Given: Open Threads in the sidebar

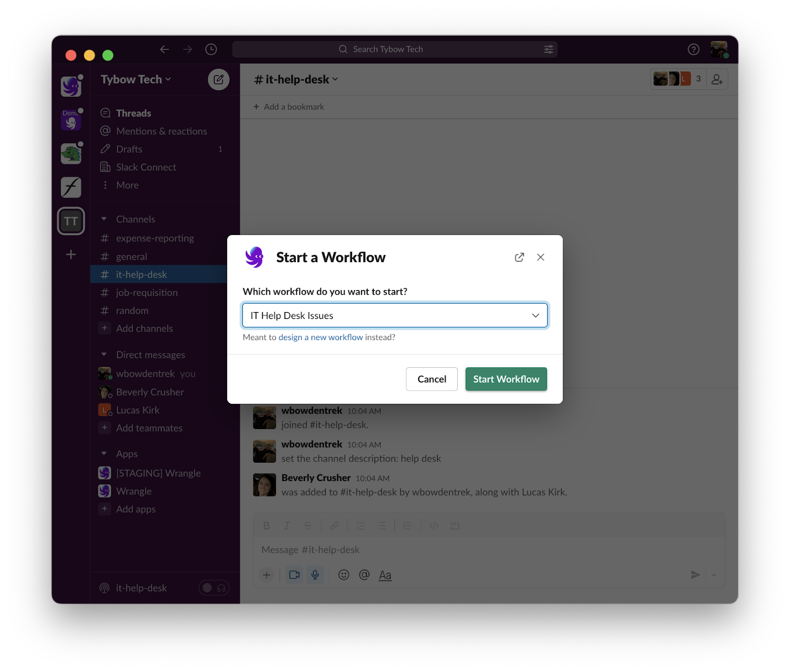Looking at the screenshot, I should pyautogui.click(x=133, y=113).
